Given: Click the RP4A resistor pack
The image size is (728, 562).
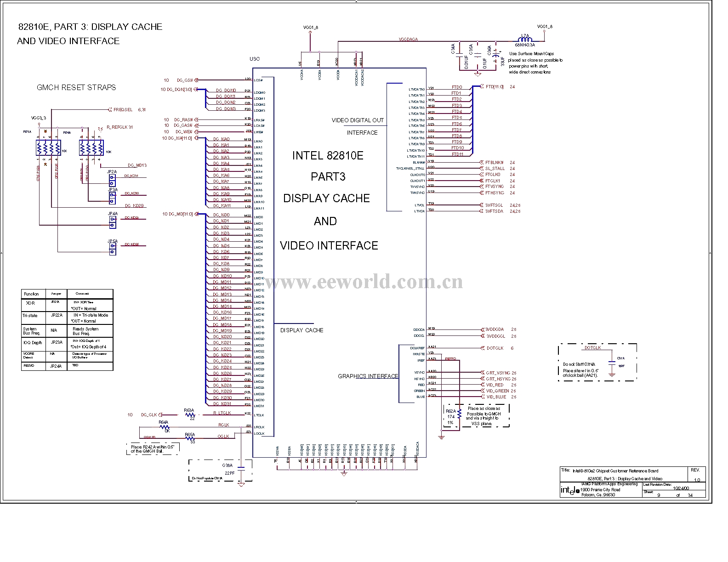Looking at the screenshot, I should 92,148.
